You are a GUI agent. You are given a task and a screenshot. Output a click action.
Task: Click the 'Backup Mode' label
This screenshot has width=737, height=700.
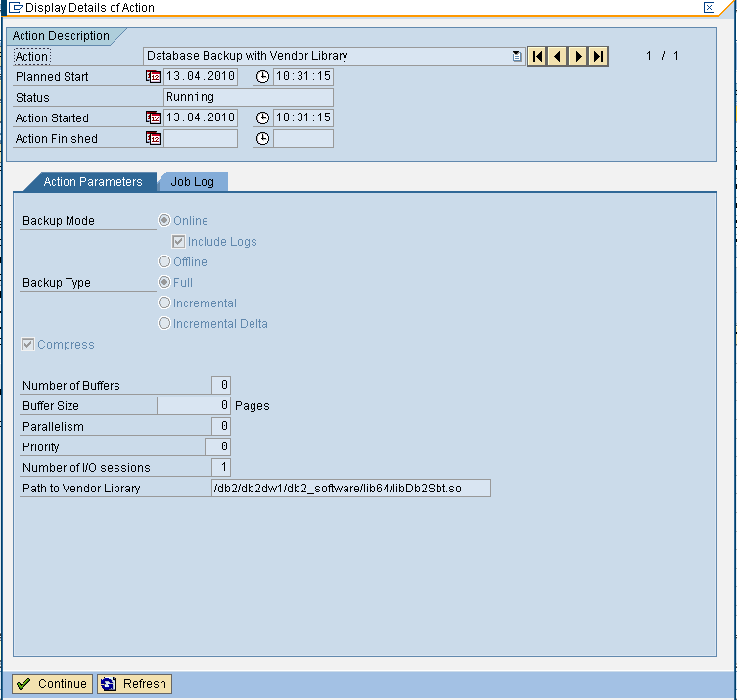pos(59,221)
